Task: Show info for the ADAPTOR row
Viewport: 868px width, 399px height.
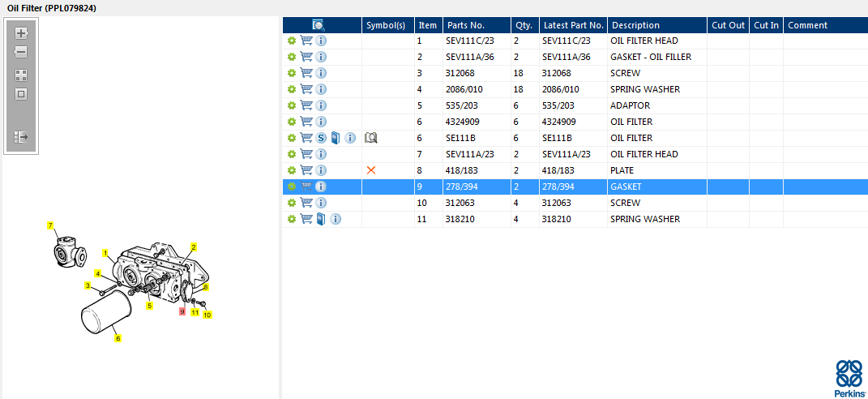Action: tap(321, 105)
